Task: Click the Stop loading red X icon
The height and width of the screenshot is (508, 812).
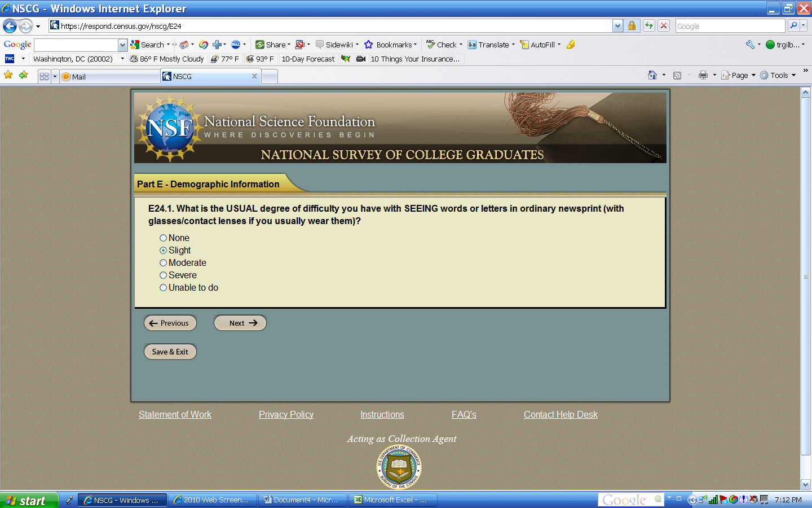Action: 664,25
